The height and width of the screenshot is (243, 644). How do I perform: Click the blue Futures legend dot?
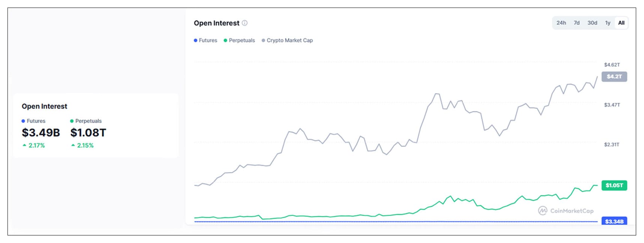tap(195, 40)
